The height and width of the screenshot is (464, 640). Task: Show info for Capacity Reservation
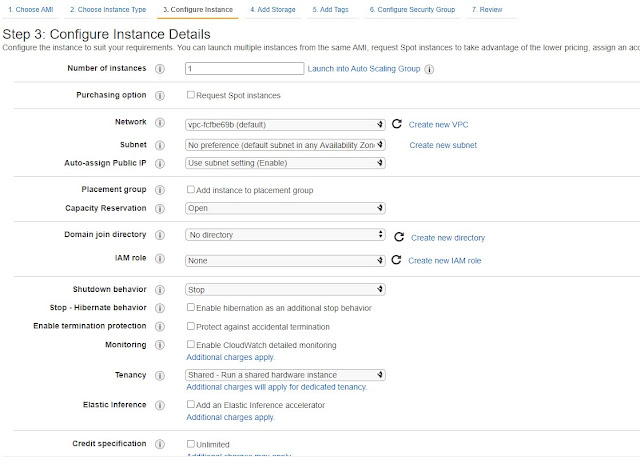[x=159, y=209]
